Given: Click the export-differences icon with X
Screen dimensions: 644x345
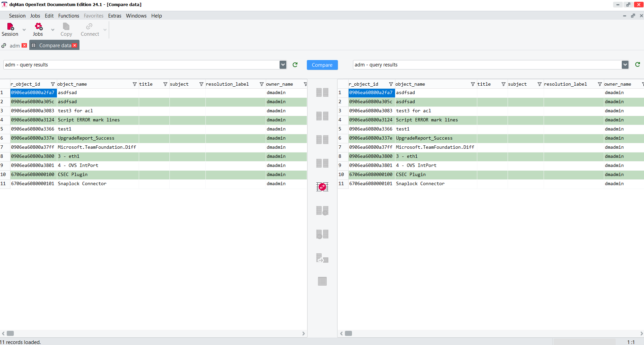Looking at the screenshot, I should 322,258.
